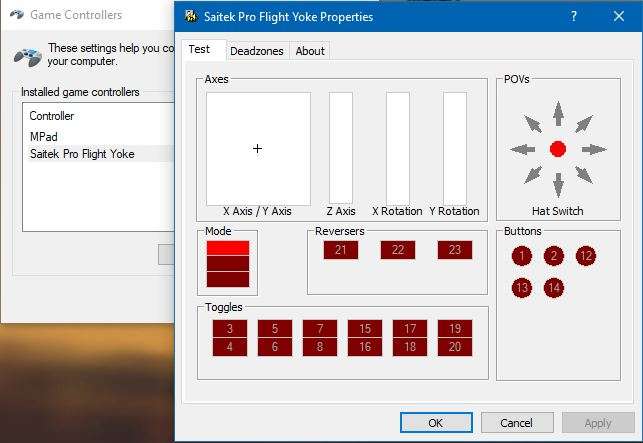Click the Controller column header
Image resolution: width=643 pixels, height=443 pixels.
coord(52,116)
